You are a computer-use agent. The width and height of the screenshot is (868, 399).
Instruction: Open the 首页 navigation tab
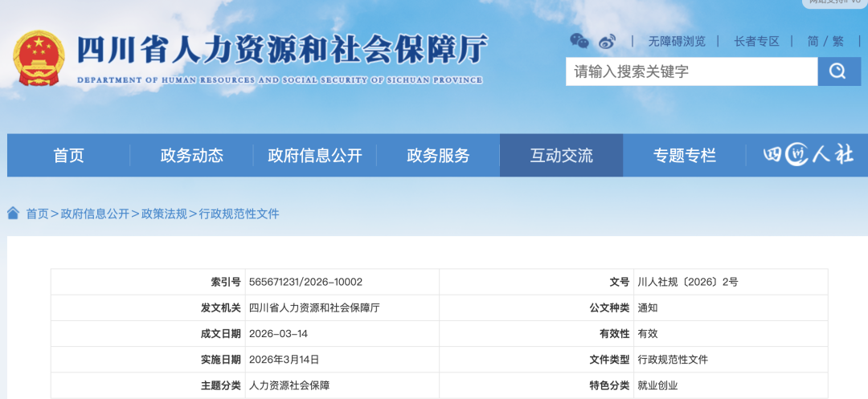click(x=68, y=155)
